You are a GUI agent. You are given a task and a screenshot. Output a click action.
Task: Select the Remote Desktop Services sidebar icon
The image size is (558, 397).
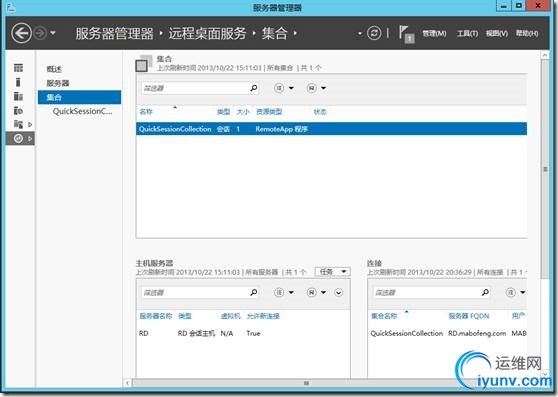point(18,138)
